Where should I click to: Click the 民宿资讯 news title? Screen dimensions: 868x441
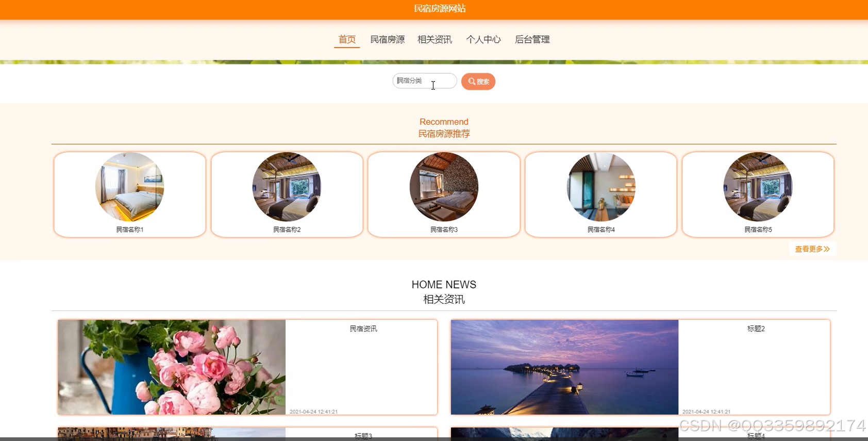363,329
